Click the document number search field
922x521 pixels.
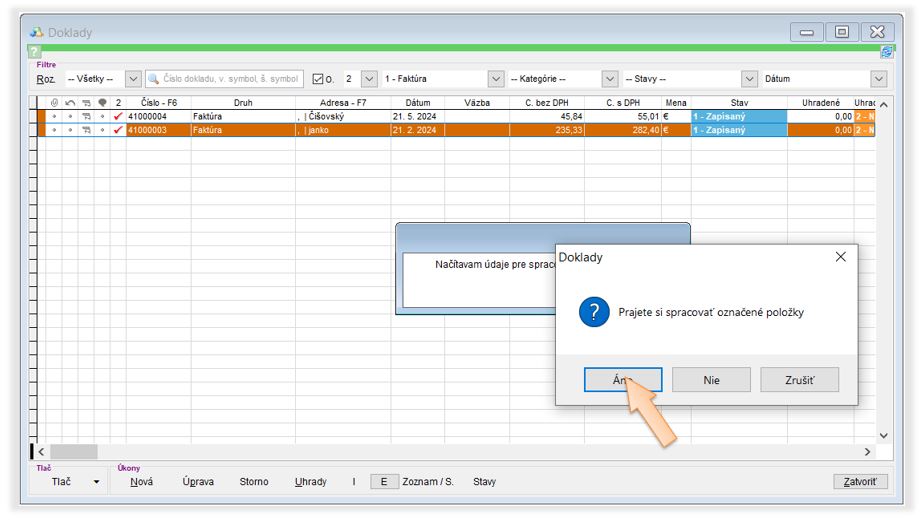click(x=224, y=79)
